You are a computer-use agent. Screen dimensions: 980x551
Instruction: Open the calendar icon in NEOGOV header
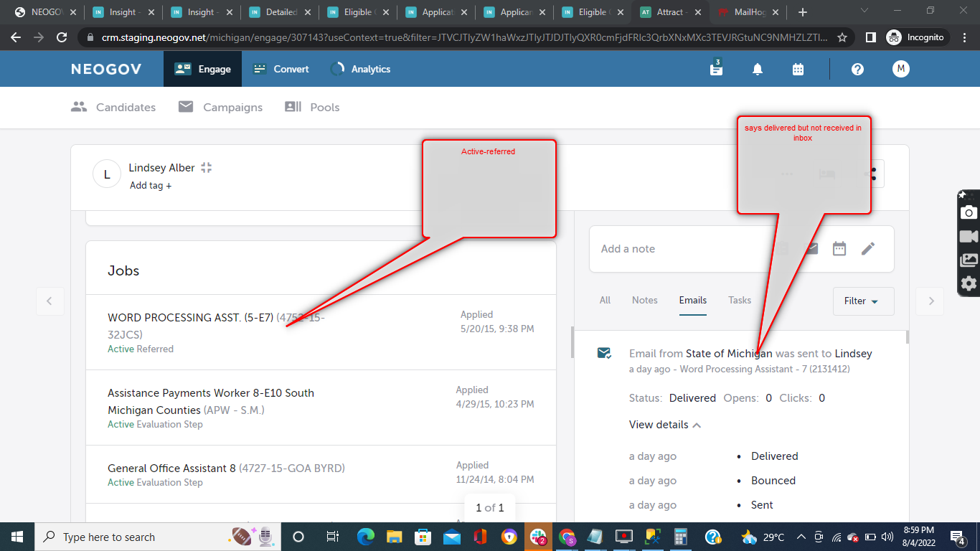tap(798, 69)
